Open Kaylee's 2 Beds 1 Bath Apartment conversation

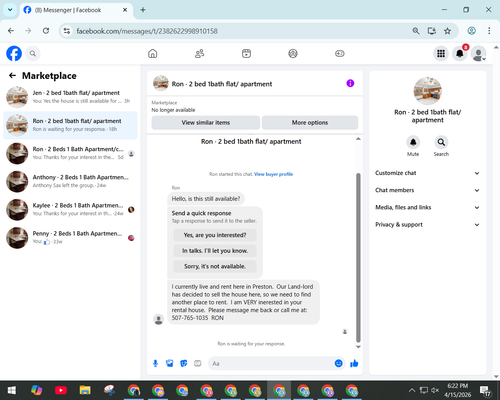coord(70,210)
